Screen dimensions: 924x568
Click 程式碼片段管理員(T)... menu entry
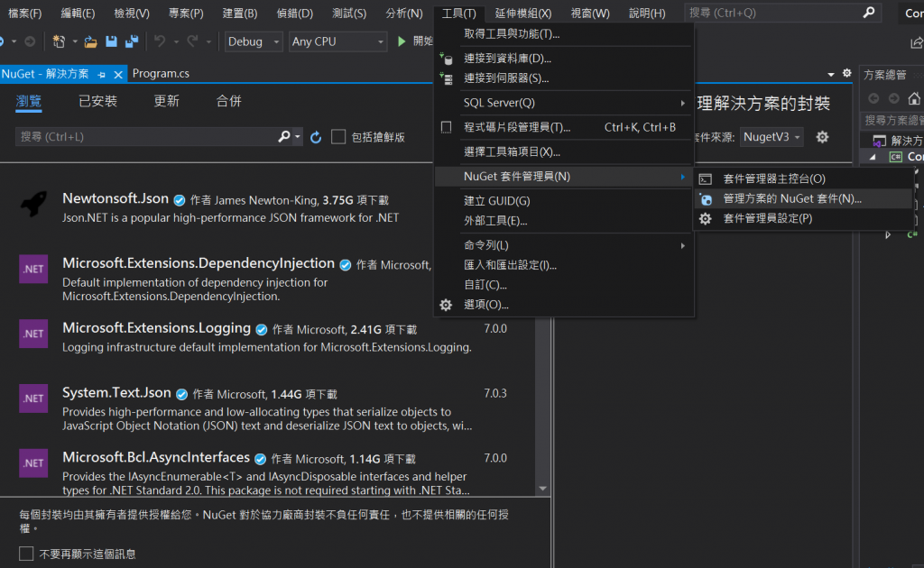(x=564, y=127)
